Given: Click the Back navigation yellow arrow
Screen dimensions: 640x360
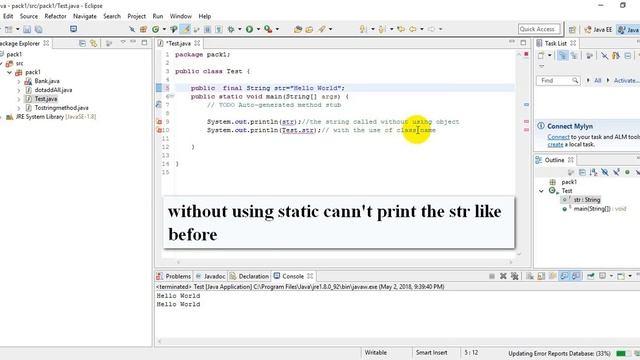Looking at the screenshot, I should coord(413,29).
